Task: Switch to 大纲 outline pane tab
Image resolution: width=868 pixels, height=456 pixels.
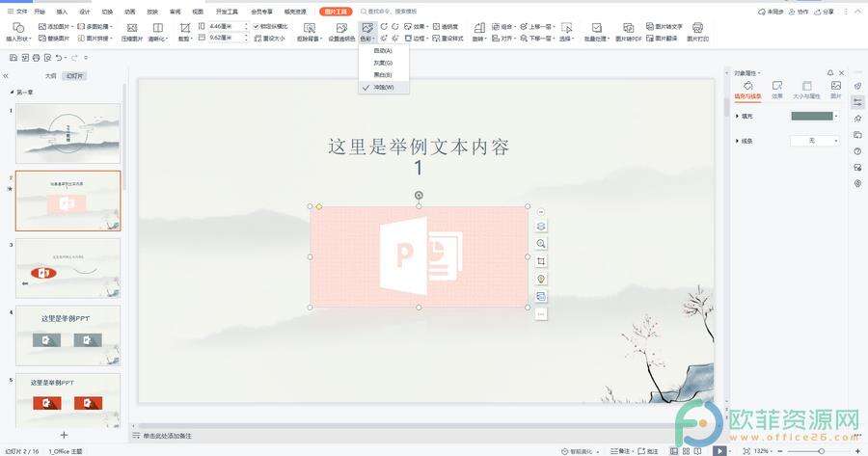Action: [50, 76]
